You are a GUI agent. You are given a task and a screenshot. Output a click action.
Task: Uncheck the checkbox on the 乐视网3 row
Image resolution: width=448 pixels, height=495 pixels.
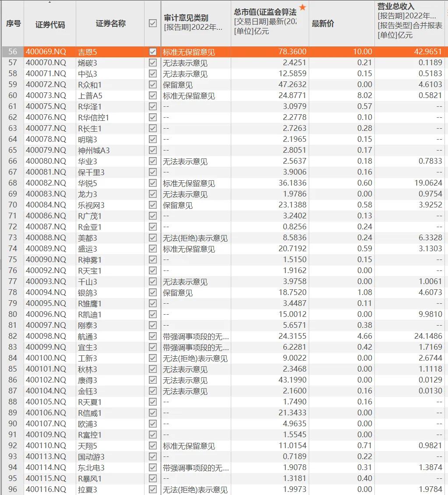tap(152, 205)
